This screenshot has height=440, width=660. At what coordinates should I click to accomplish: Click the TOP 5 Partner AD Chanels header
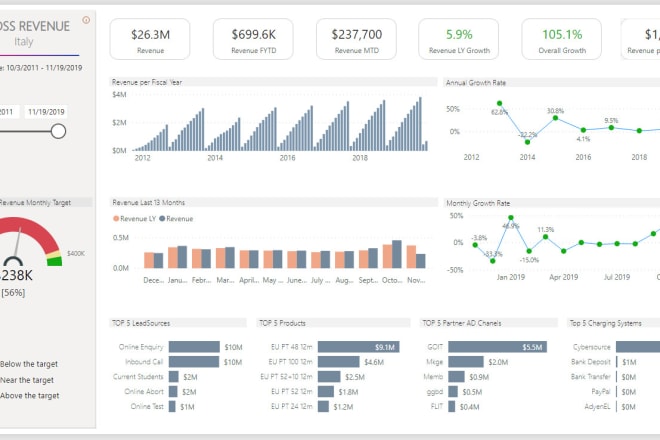pos(461,323)
